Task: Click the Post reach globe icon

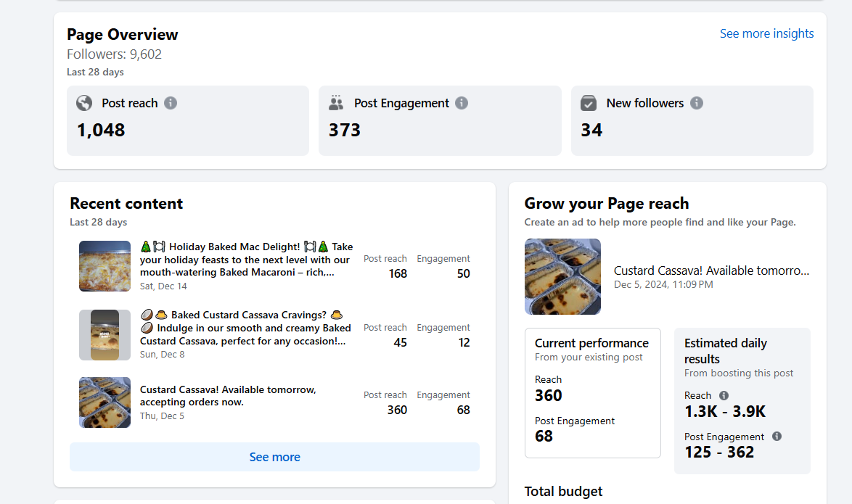Action: (84, 103)
